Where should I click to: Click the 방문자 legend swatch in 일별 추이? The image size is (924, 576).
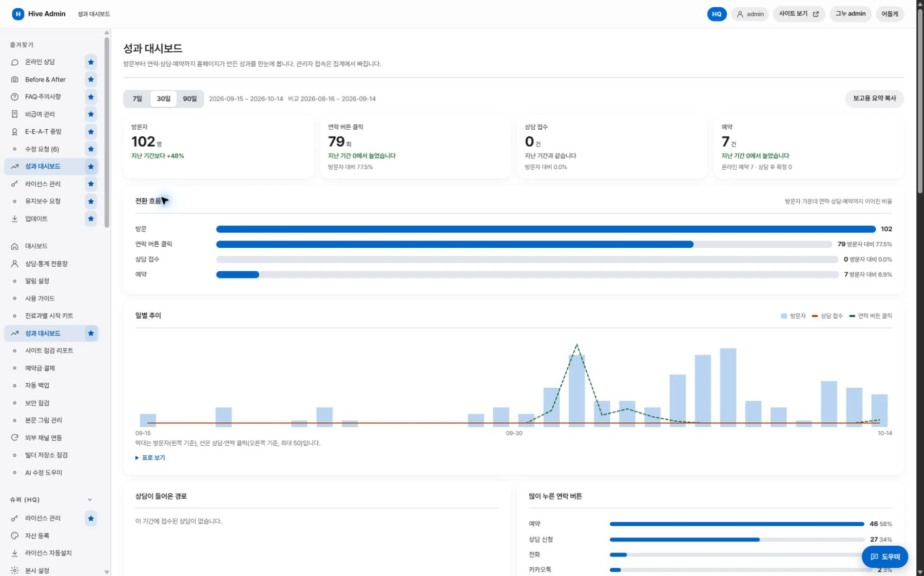[784, 316]
